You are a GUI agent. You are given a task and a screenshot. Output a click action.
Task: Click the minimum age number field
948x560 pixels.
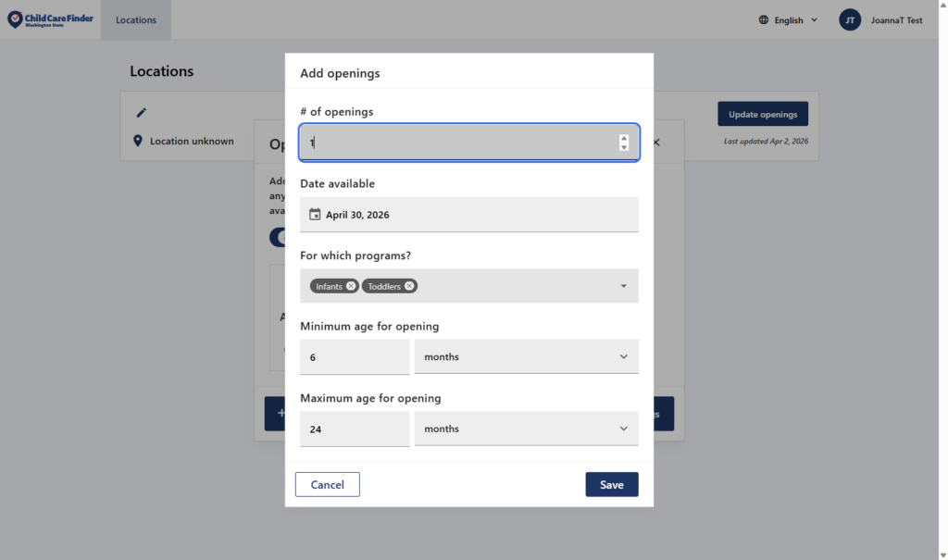[x=355, y=357]
